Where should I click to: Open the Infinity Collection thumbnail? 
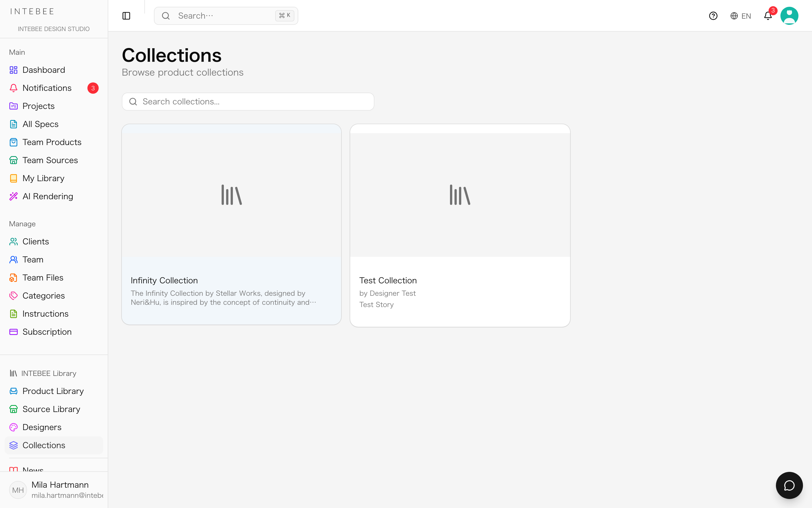pyautogui.click(x=231, y=195)
